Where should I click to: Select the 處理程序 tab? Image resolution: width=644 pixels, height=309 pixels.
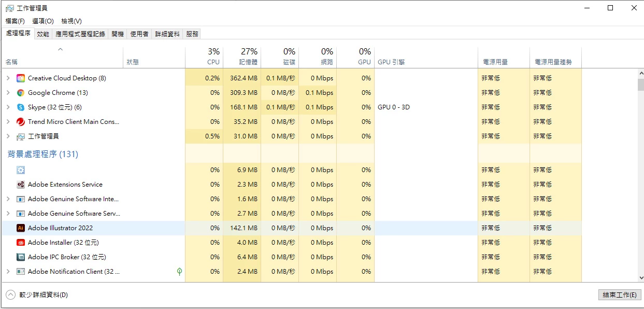tap(18, 33)
